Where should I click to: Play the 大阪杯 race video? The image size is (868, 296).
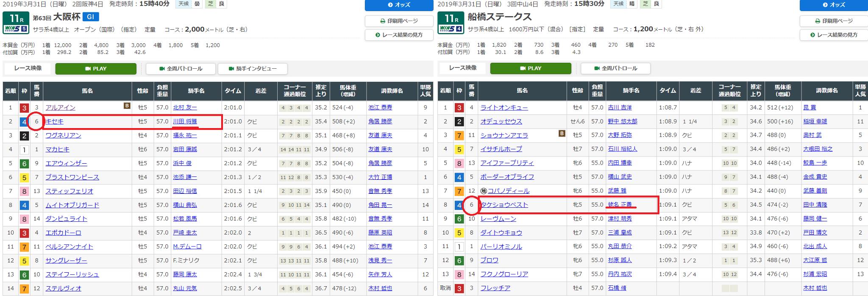tap(96, 69)
